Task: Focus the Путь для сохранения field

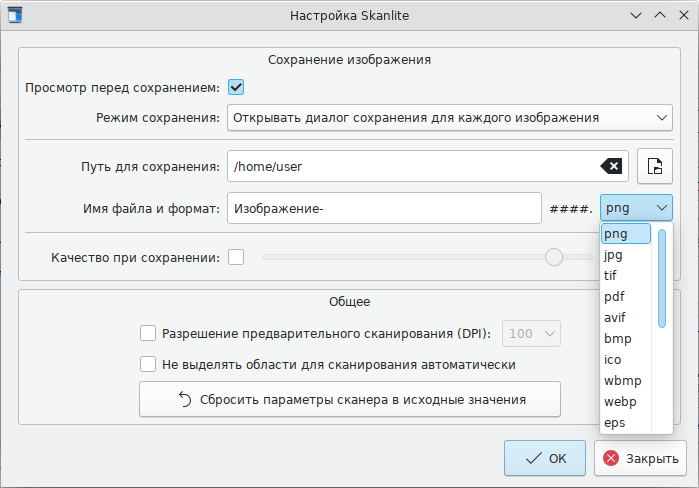Action: pyautogui.click(x=428, y=166)
